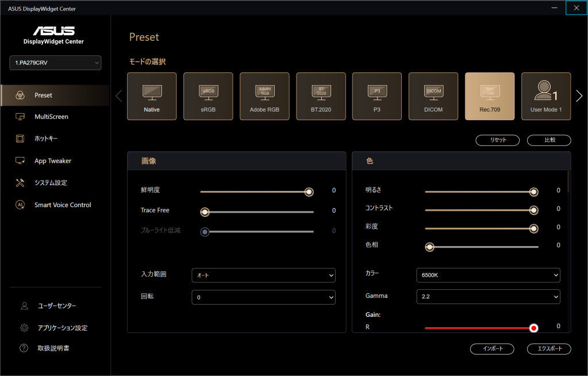Screen dimensions: 588x376
Task: Open the MultiScreen menu item
Action: (x=51, y=117)
